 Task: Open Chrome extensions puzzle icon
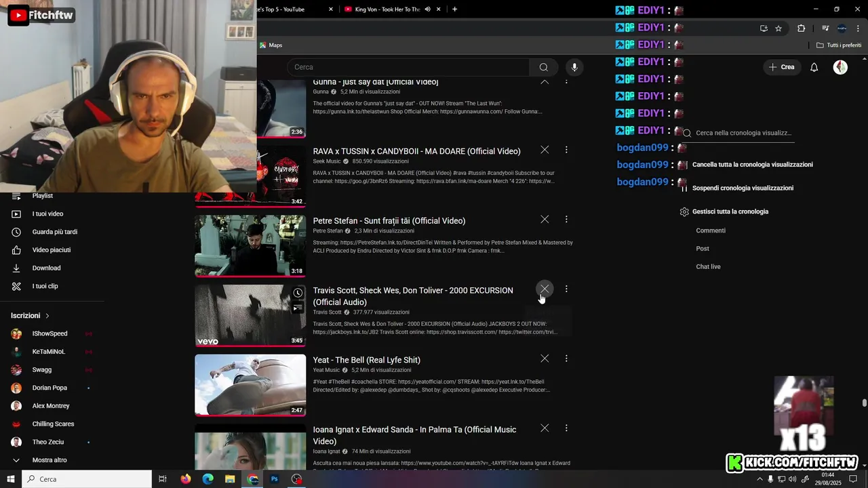point(801,28)
